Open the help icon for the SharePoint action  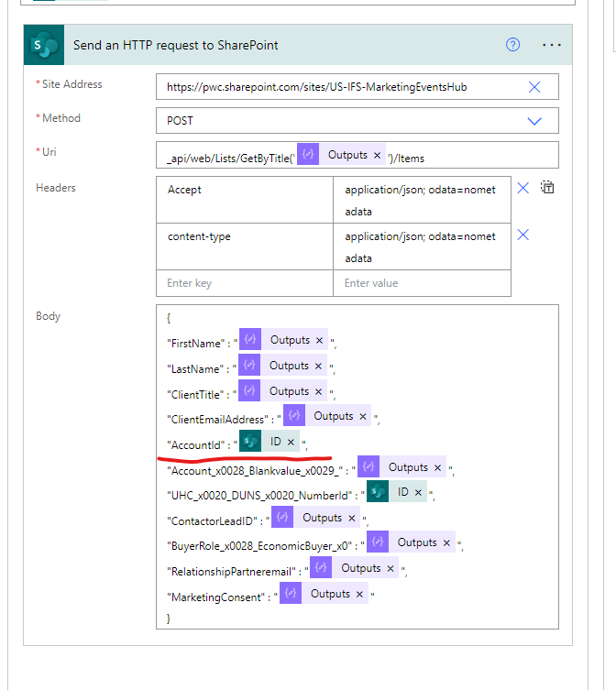pyautogui.click(x=512, y=45)
